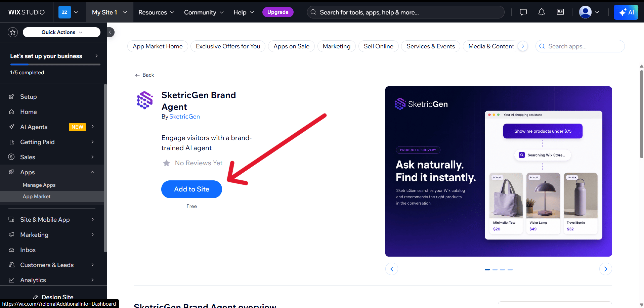Viewport: 644px width, 308px height.
Task: Select the Apps on Sale tab
Action: [x=291, y=46]
